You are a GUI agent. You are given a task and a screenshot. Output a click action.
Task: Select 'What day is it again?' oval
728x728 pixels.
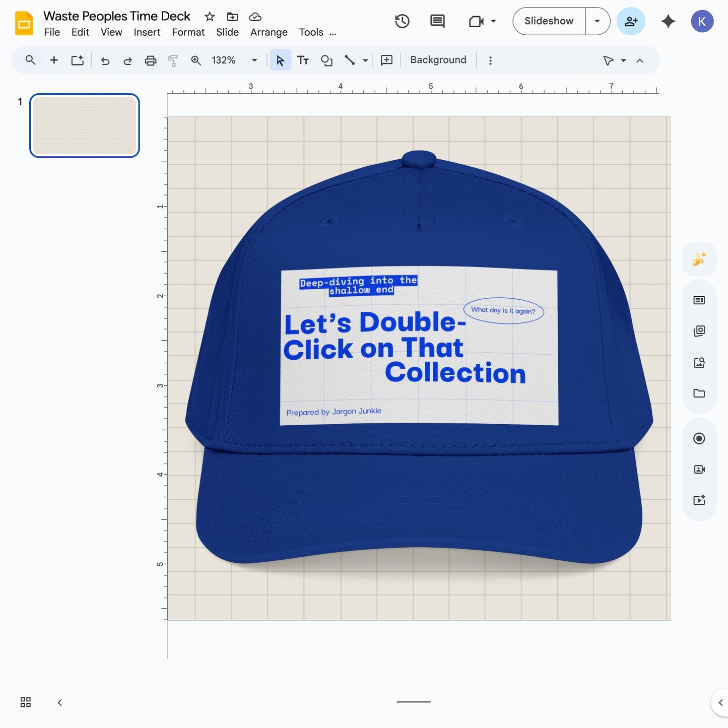pyautogui.click(x=503, y=310)
